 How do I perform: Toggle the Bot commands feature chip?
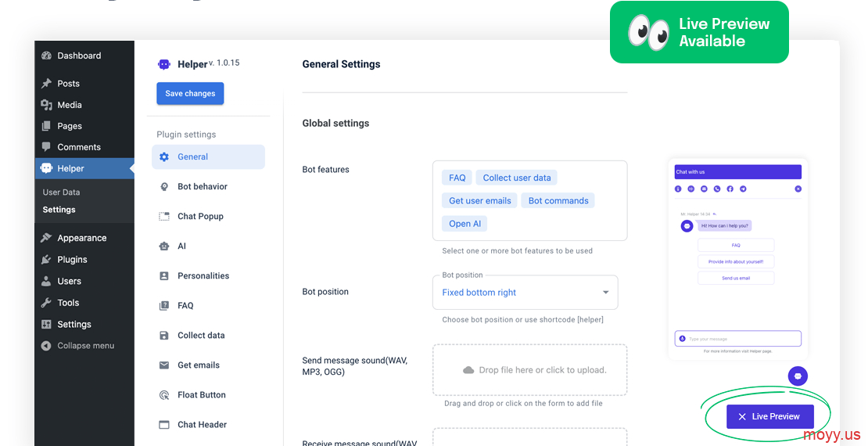[x=558, y=200]
